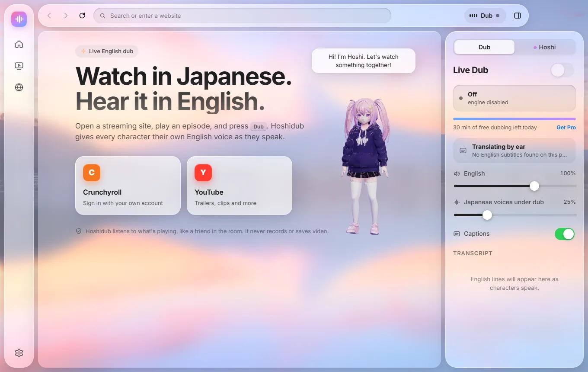Screen dimensions: 588x372
Task: Click the Hoshidub waveform logo icon
Action: tap(19, 19)
